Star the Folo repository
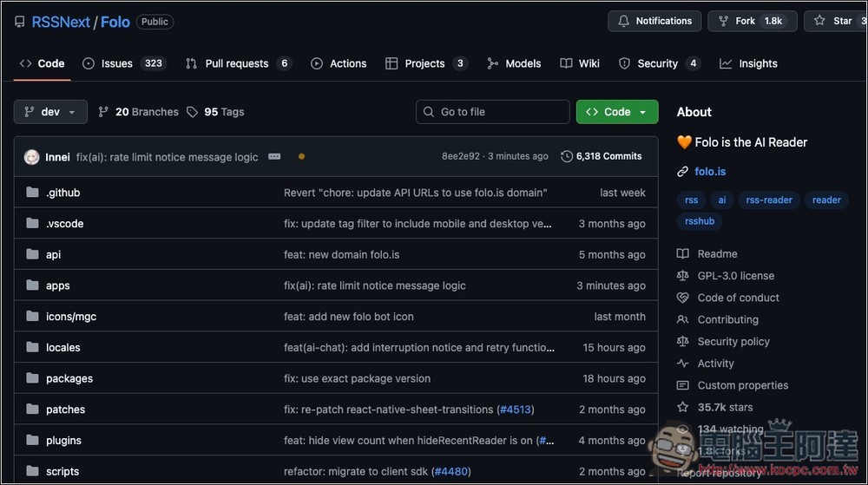The height and width of the screenshot is (485, 868). 833,21
